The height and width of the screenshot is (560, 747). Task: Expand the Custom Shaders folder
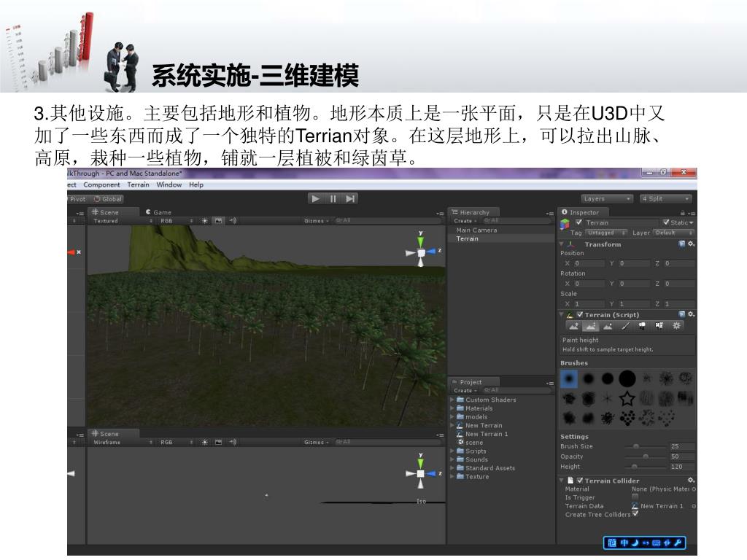(x=452, y=400)
